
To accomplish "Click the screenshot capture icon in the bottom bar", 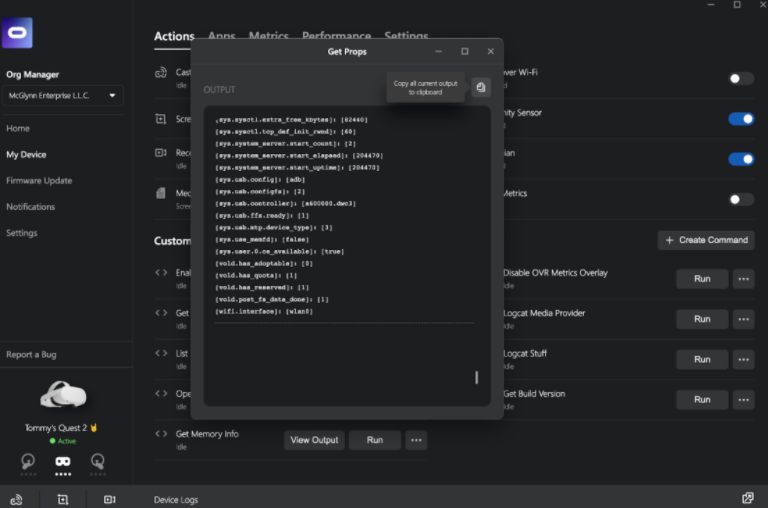I will [x=63, y=498].
